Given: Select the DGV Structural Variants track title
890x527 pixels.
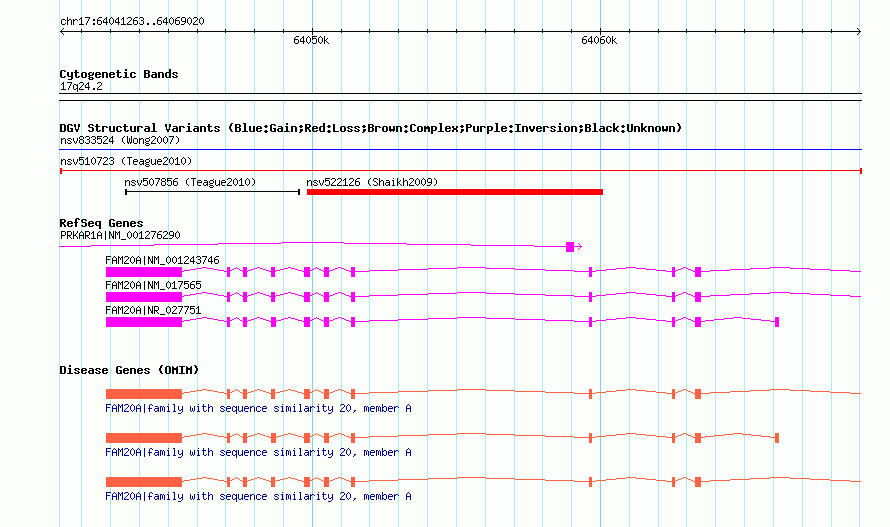Looking at the screenshot, I should pyautogui.click(x=370, y=128).
